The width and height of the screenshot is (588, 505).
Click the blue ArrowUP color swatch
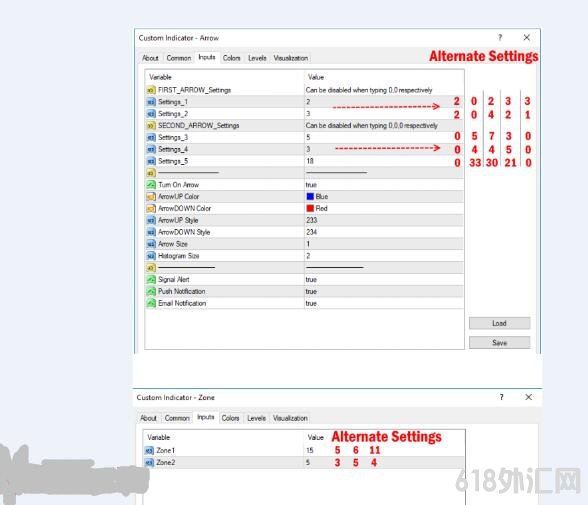coord(310,196)
